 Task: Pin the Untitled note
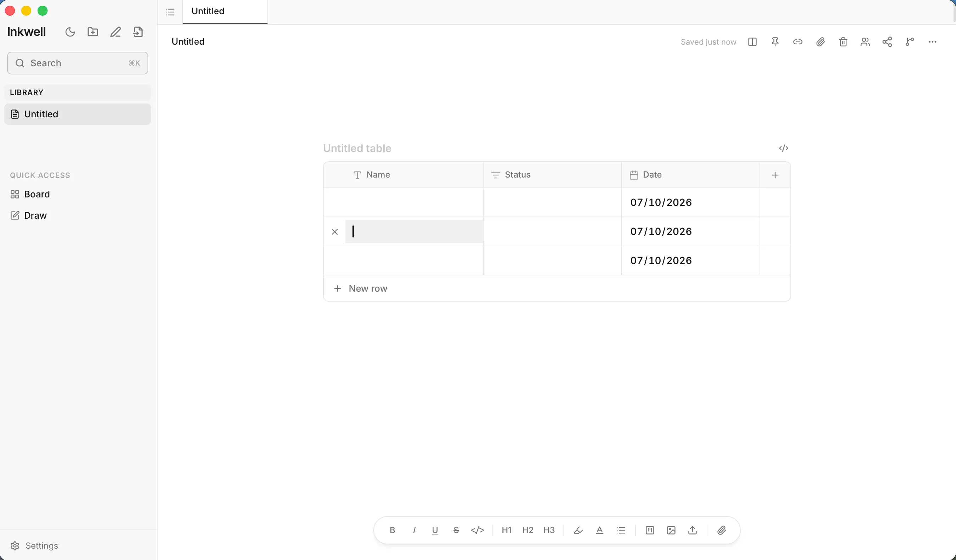pos(775,42)
